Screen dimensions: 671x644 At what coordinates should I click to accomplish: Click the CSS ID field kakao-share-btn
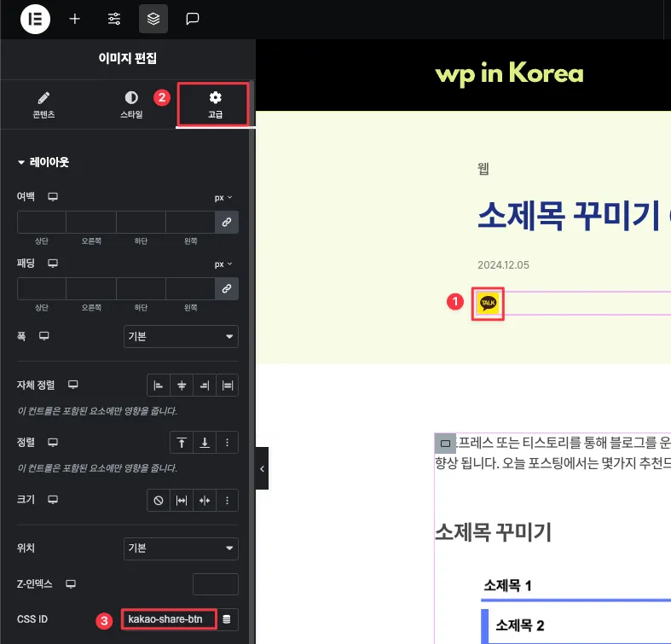(167, 619)
